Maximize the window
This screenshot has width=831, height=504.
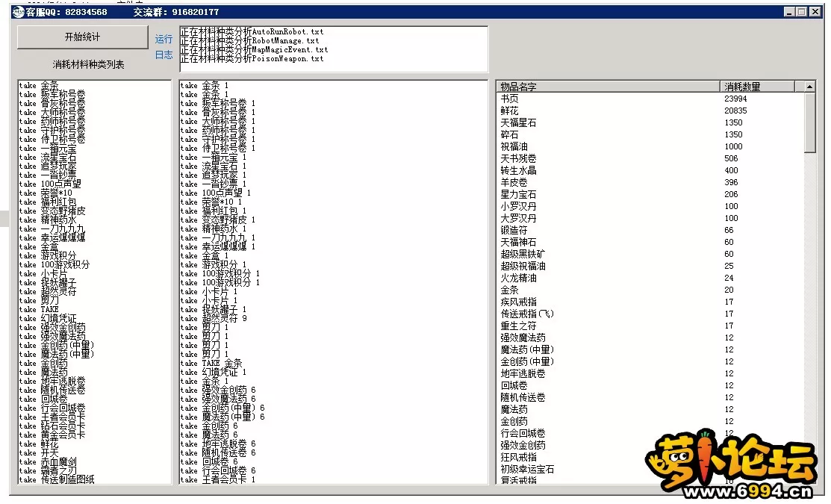pyautogui.click(x=801, y=12)
